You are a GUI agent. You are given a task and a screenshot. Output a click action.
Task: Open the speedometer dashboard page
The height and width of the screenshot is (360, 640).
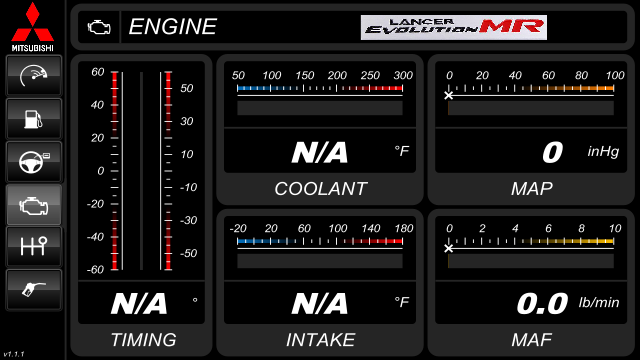[34, 76]
